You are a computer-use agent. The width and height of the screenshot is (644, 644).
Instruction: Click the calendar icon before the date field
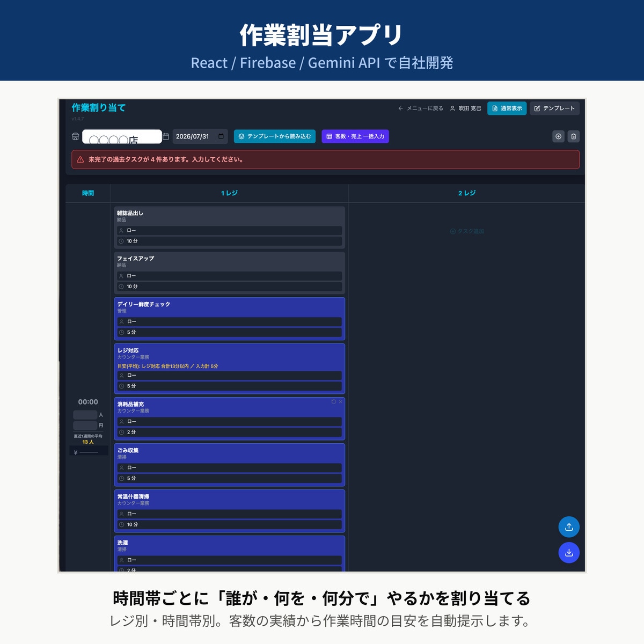(x=166, y=136)
